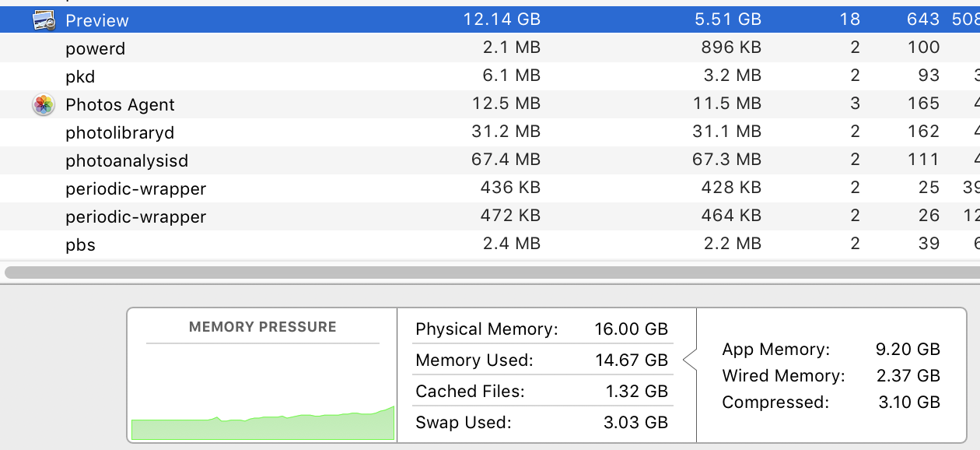980x450 pixels.
Task: Select the photolibraryd process
Action: coord(120,132)
